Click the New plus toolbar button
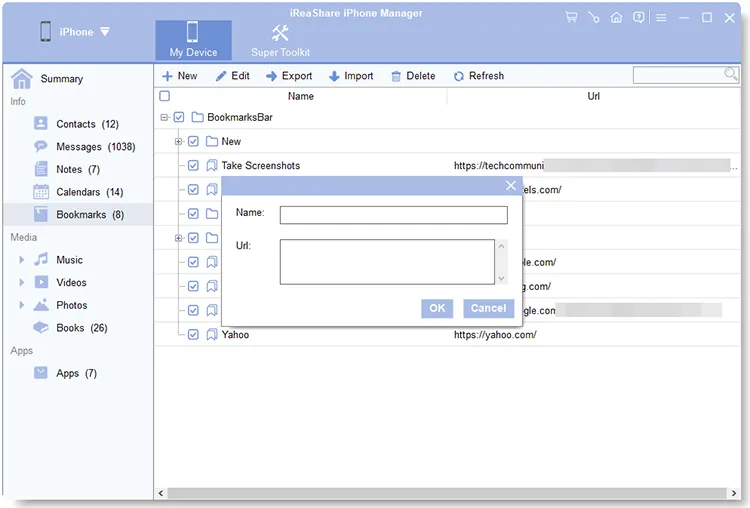This screenshot has width=750, height=508. (x=179, y=76)
